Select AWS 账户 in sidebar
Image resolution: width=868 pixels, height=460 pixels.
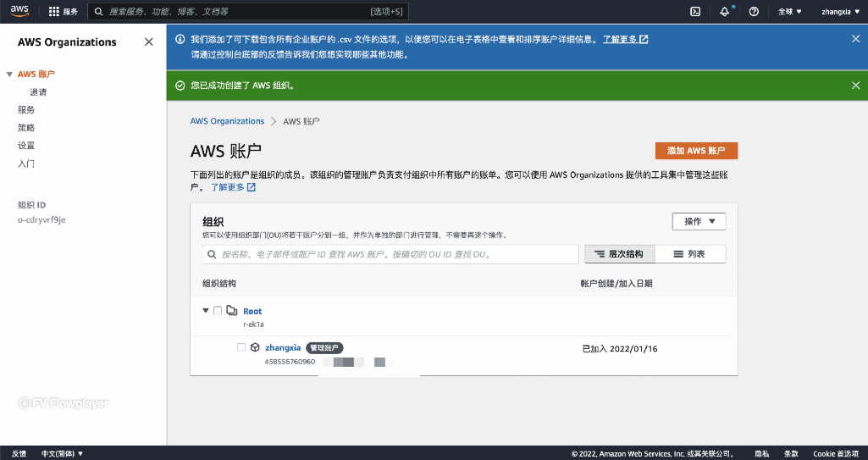click(x=36, y=75)
